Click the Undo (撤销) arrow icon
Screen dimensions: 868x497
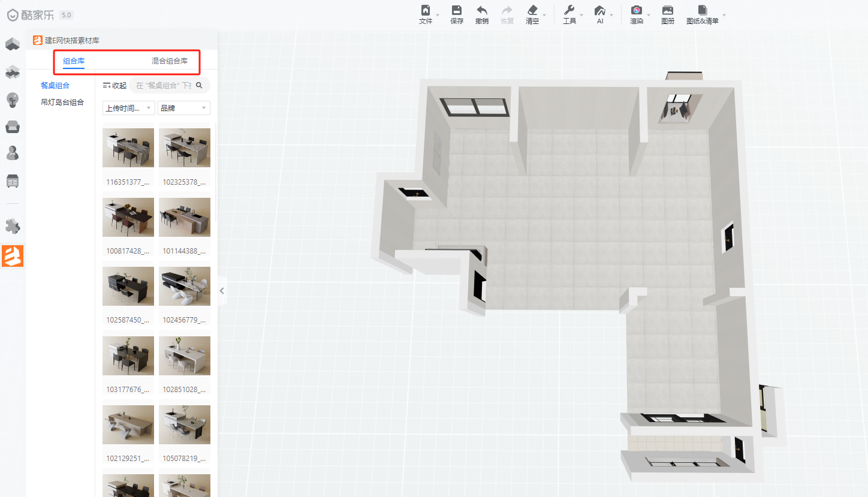click(x=481, y=11)
